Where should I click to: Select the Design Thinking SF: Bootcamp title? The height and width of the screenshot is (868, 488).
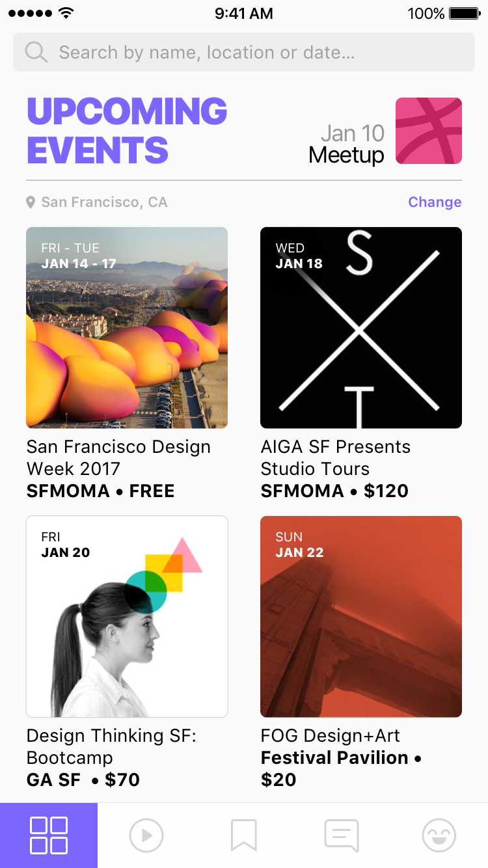coord(111,746)
